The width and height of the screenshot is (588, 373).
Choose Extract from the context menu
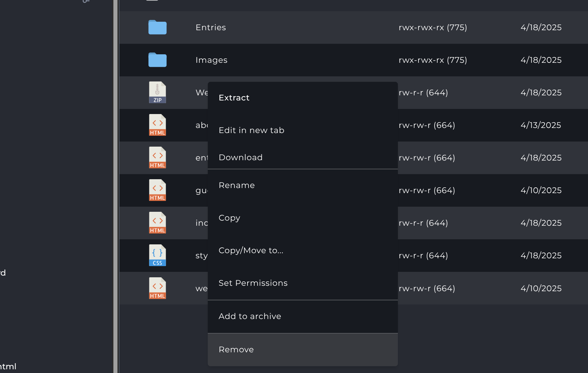(234, 98)
